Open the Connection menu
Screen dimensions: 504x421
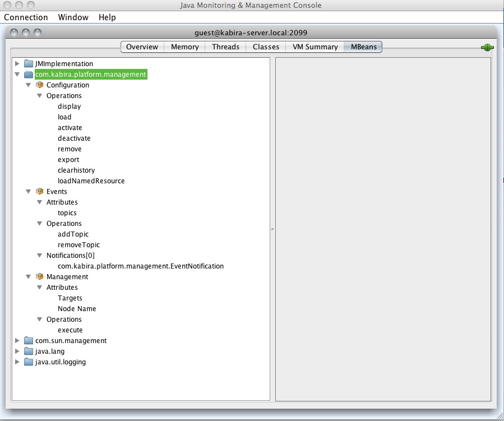pos(26,17)
